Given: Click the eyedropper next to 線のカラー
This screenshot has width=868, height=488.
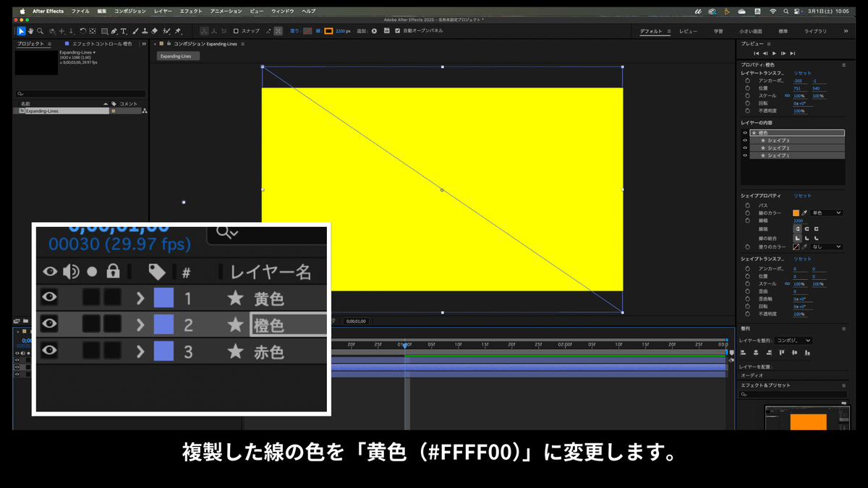Looking at the screenshot, I should coord(804,213).
